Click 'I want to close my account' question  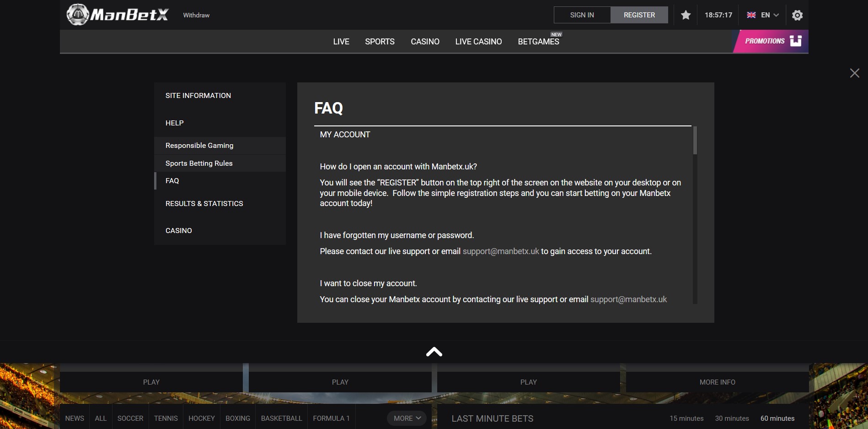pos(368,283)
